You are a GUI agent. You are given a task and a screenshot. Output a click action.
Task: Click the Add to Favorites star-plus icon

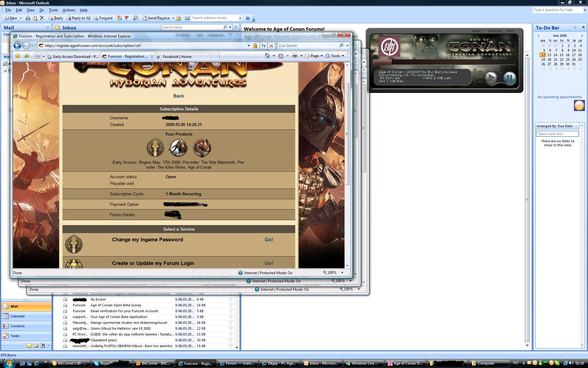click(x=27, y=56)
